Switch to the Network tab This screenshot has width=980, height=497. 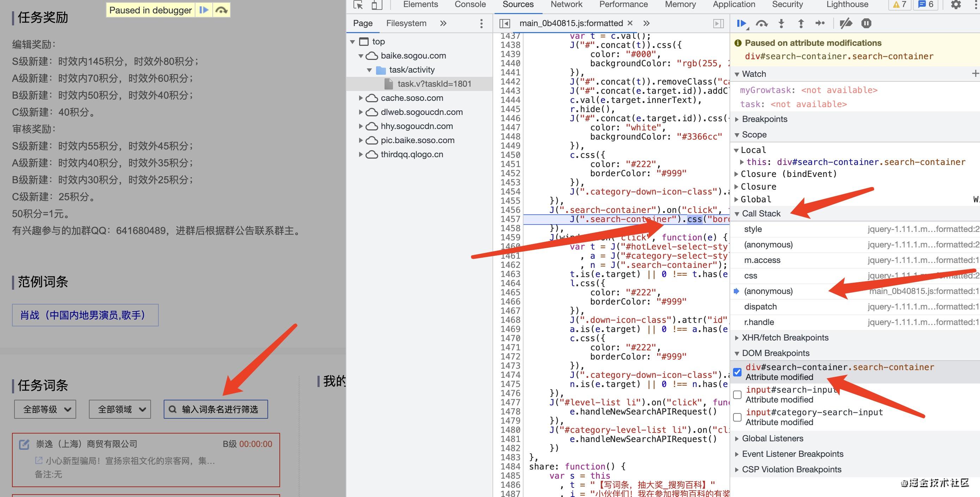[566, 5]
